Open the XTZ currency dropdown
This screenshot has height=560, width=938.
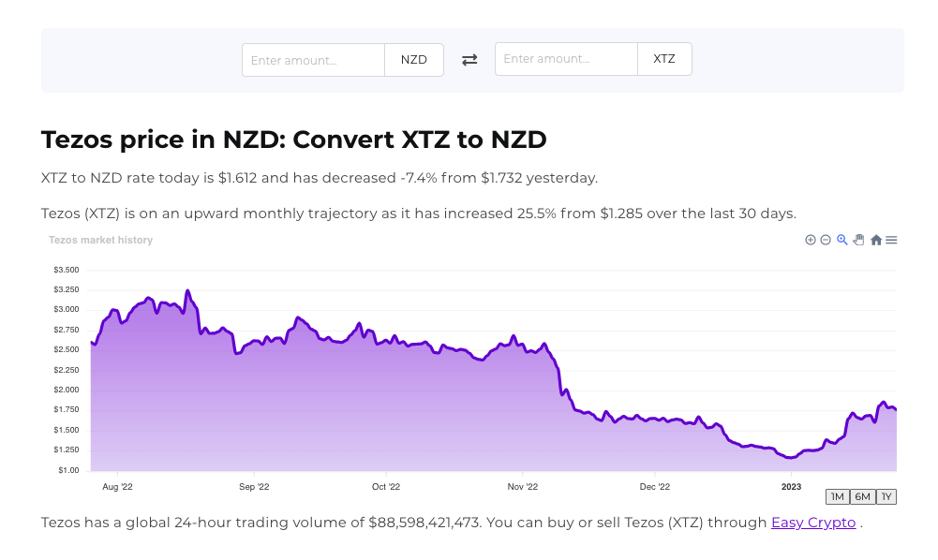(663, 59)
